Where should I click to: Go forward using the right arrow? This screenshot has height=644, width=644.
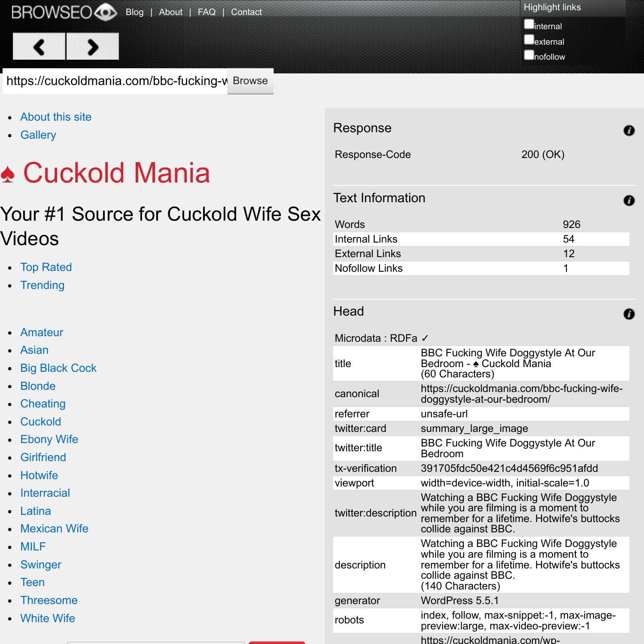click(x=93, y=46)
